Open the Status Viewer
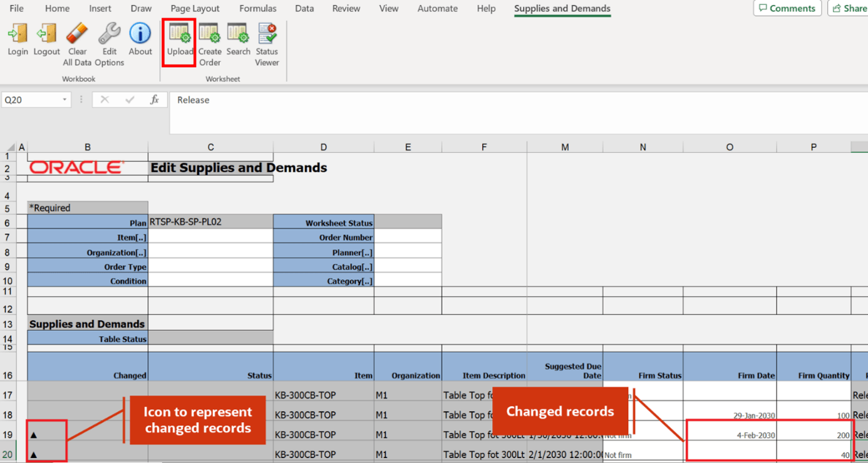The height and width of the screenshot is (463, 868). point(267,44)
